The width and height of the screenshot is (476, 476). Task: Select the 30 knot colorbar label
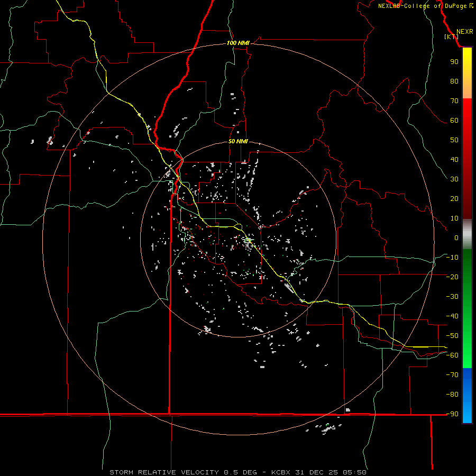454,179
